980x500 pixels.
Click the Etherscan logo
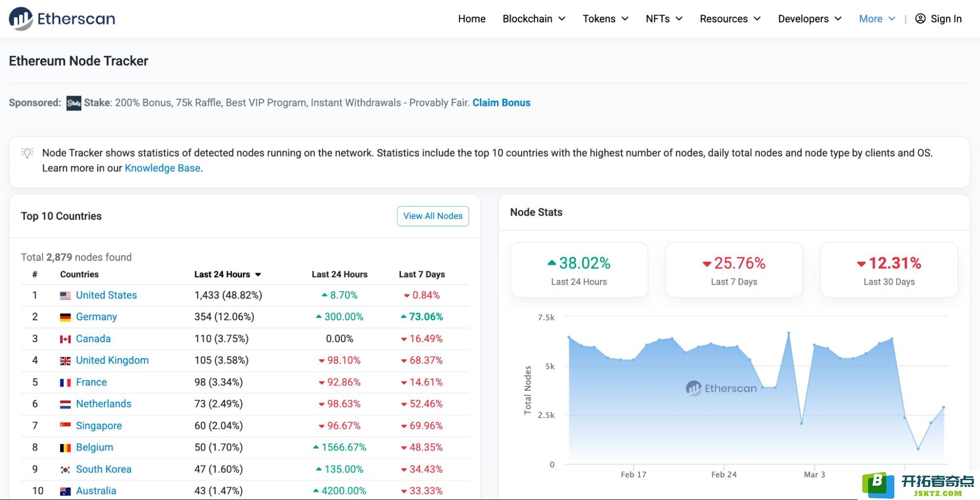62,19
